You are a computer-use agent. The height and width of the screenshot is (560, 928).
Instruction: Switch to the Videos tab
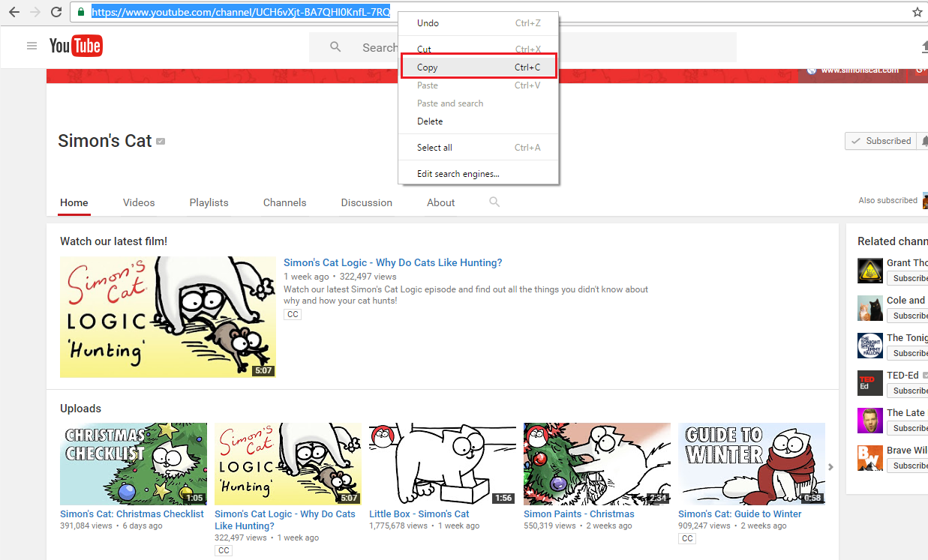pos(139,202)
